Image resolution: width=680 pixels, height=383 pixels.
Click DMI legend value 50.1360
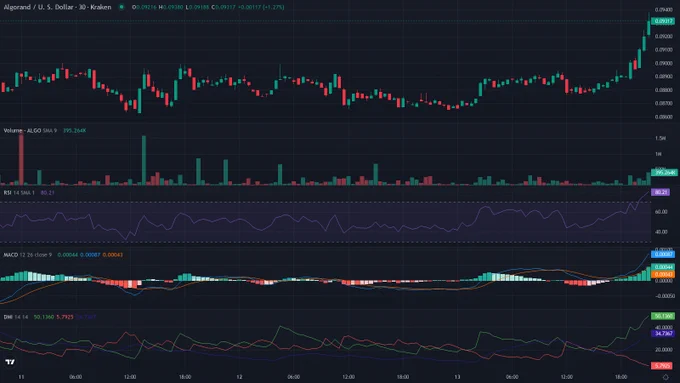44,317
